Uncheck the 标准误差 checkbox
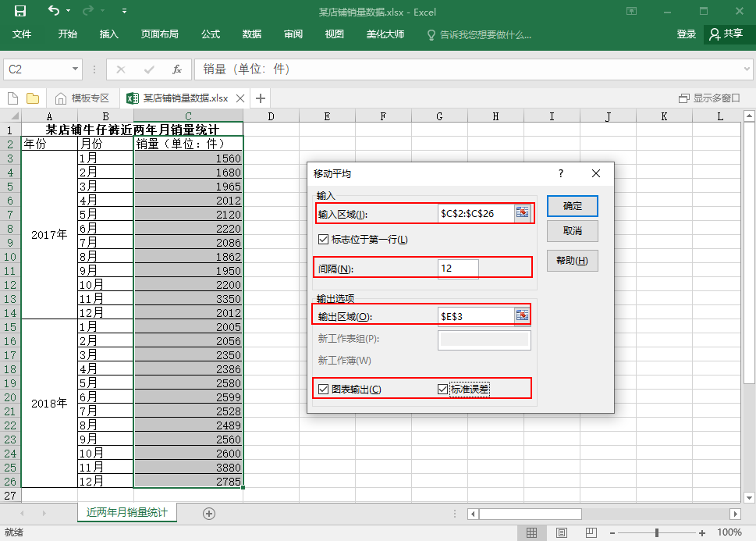Image resolution: width=756 pixels, height=541 pixels. pos(442,389)
